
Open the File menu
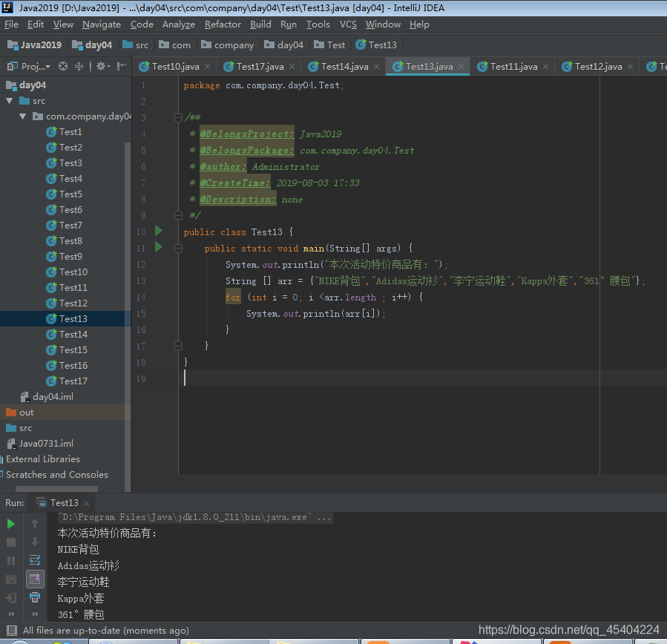(x=11, y=24)
